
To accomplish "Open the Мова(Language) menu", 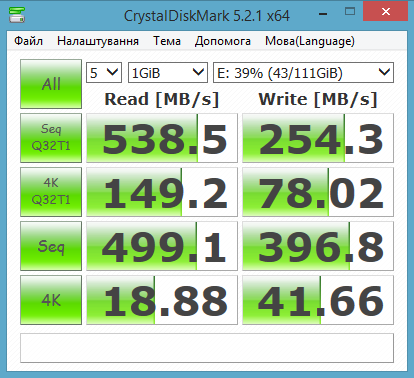I will (x=310, y=41).
